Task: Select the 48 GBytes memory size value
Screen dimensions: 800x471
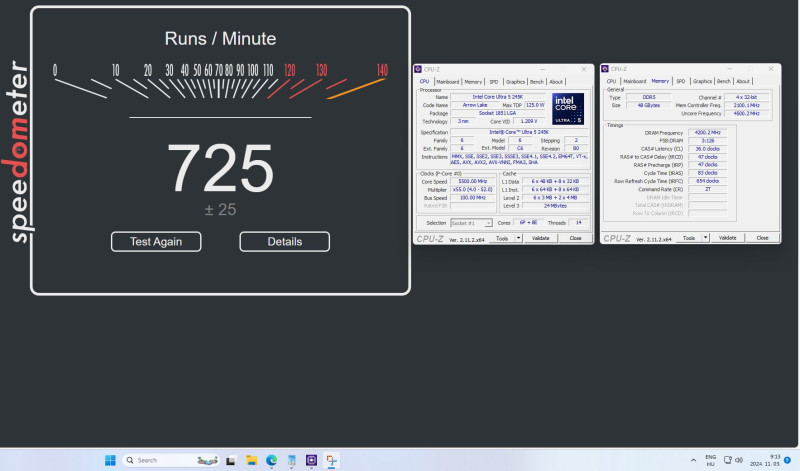Action: click(649, 105)
